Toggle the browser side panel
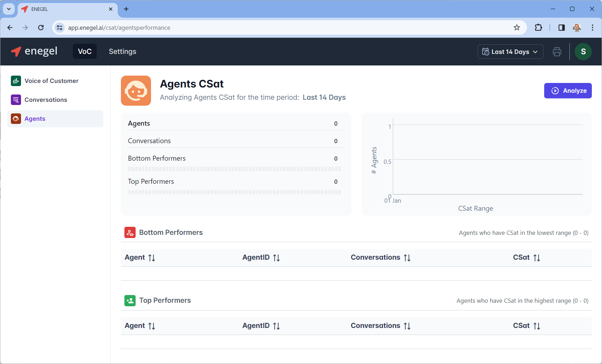The width and height of the screenshot is (602, 364). click(561, 28)
